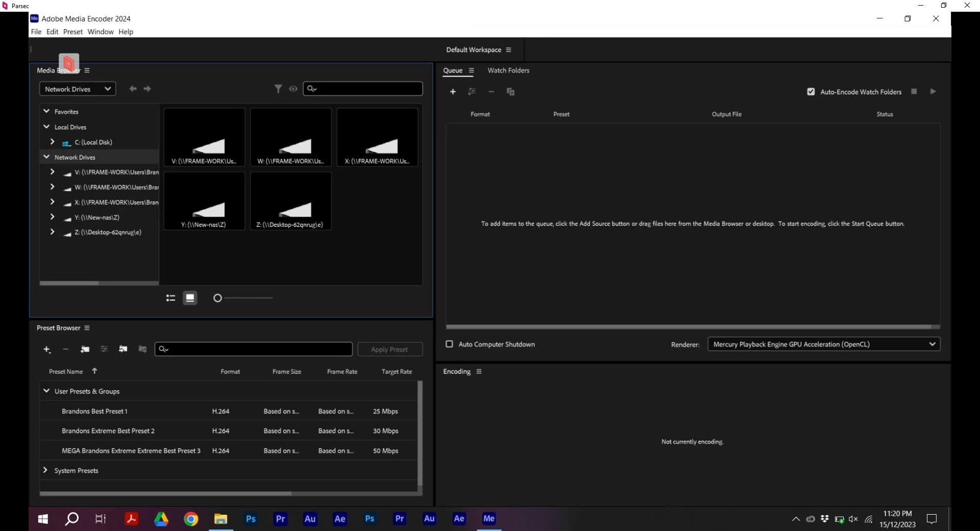980x531 pixels.
Task: Click the Apply Preset button
Action: (390, 350)
